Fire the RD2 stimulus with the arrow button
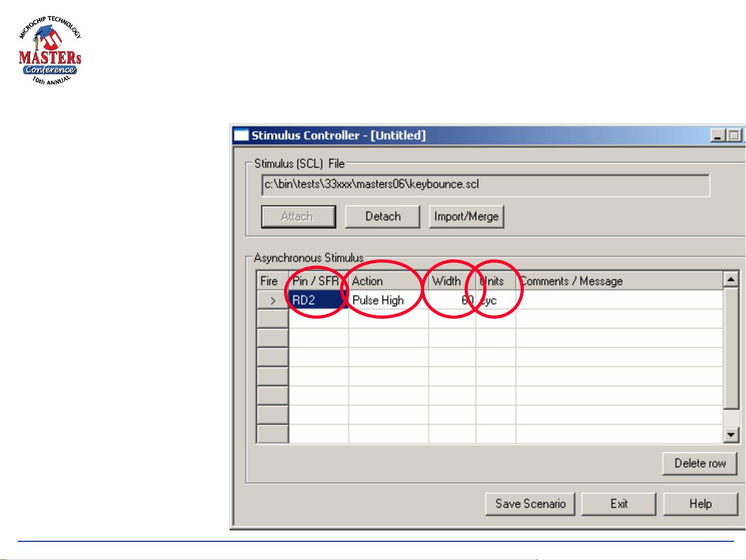 (273, 301)
